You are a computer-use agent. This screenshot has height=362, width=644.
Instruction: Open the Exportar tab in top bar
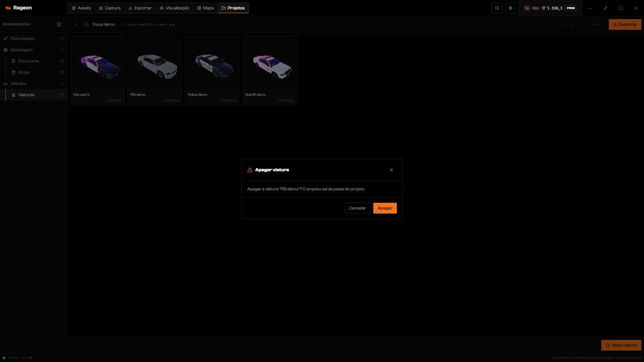point(140,8)
